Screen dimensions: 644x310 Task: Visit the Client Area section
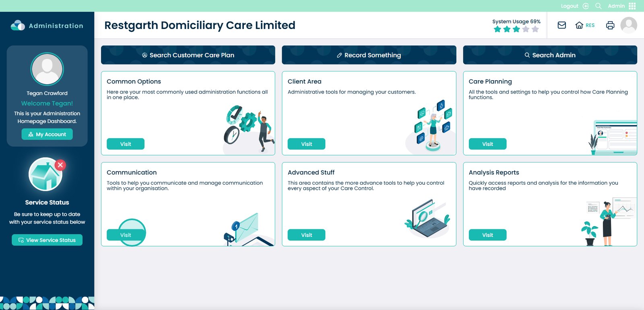click(306, 144)
